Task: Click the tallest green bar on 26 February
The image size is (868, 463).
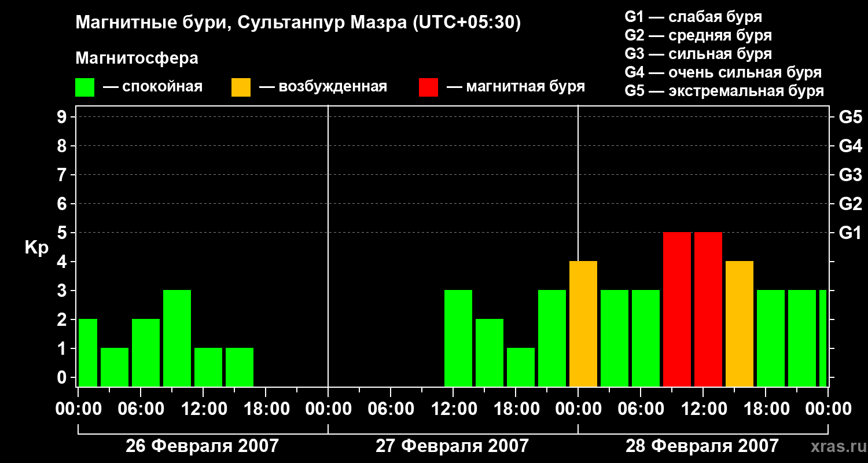Action: [x=177, y=338]
